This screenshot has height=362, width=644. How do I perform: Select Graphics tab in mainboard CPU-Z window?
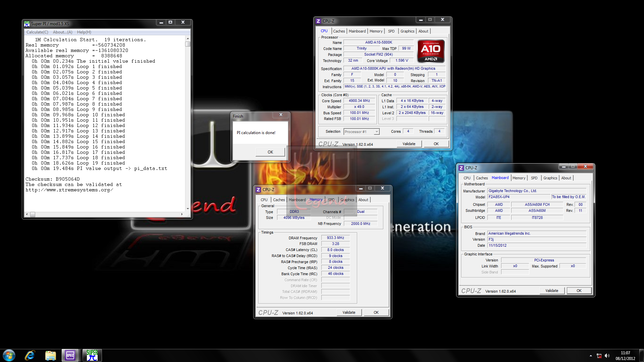pyautogui.click(x=550, y=178)
